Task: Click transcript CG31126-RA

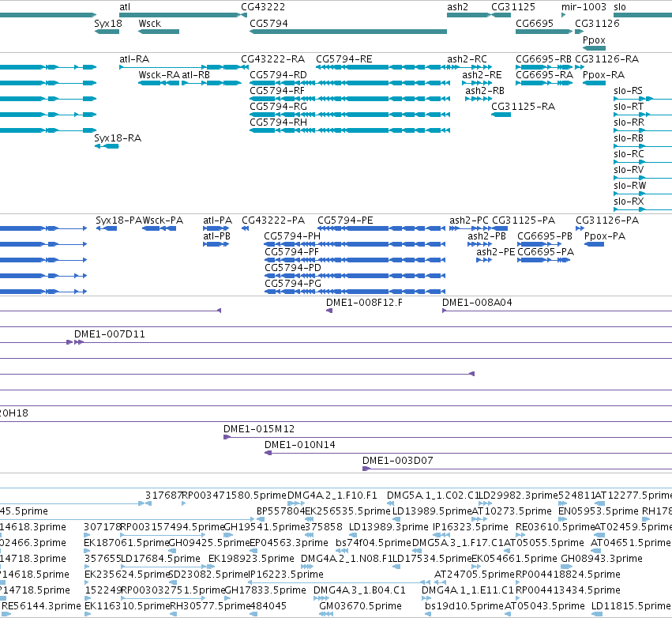Action: (x=607, y=58)
